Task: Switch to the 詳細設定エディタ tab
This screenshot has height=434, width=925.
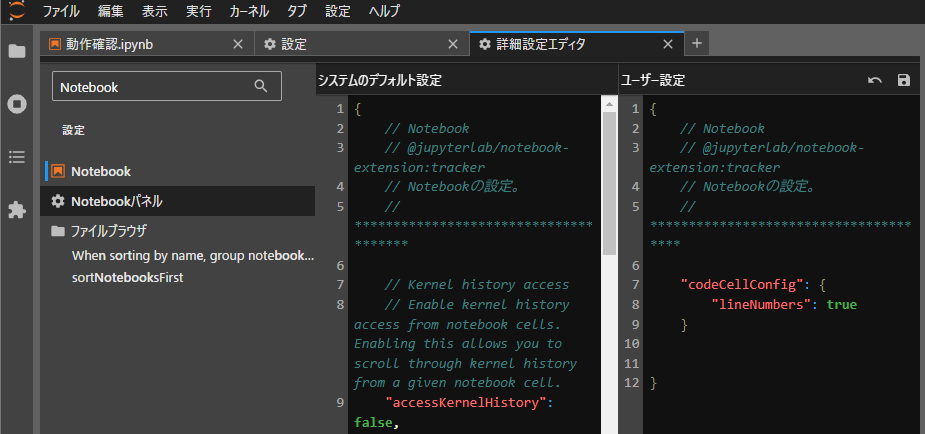Action: point(577,44)
